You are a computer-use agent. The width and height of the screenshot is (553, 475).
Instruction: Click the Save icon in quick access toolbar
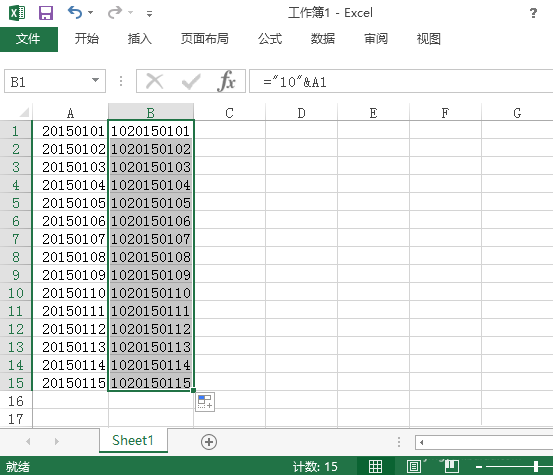click(x=46, y=13)
